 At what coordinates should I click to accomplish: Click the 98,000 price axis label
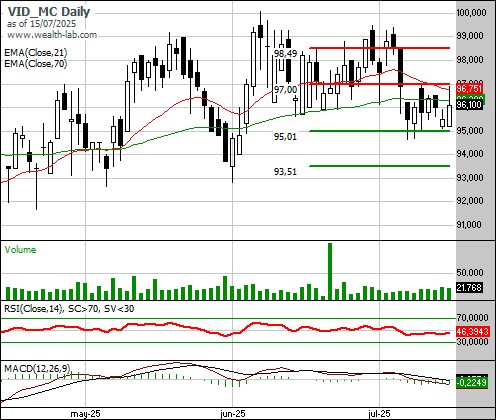tap(470, 60)
